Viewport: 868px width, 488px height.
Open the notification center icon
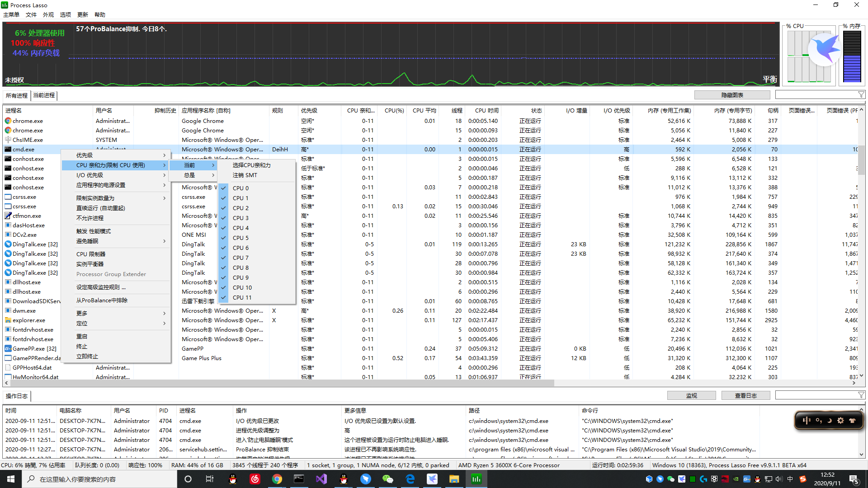coord(854,479)
